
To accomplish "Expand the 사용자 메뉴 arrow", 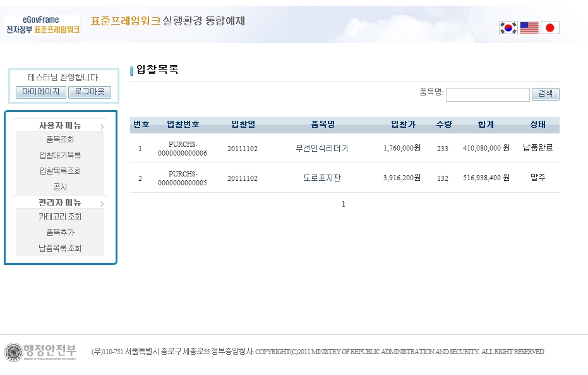I will [102, 126].
